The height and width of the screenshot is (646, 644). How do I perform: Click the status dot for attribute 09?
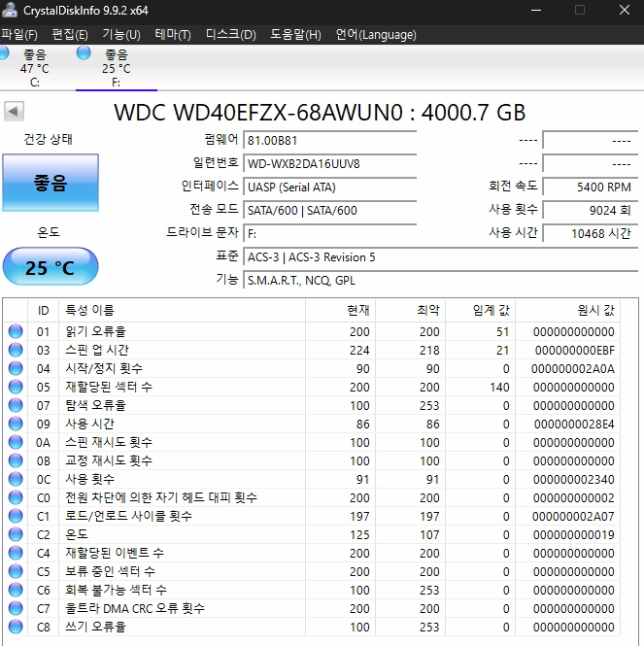point(16,424)
